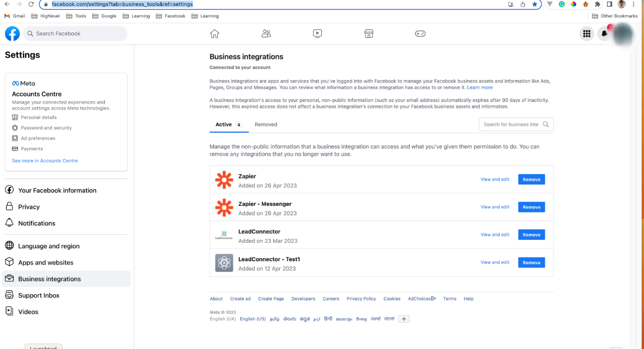
Task: Select Business integrations in sidebar
Action: [x=67, y=279]
